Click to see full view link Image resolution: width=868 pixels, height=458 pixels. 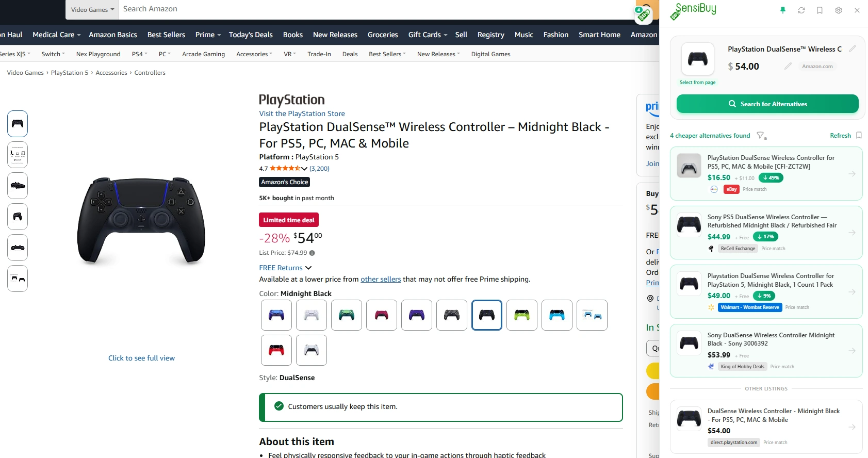[141, 358]
